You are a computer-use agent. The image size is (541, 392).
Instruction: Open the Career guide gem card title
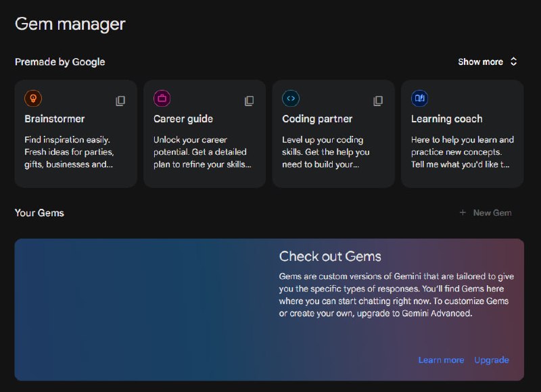[x=183, y=119]
